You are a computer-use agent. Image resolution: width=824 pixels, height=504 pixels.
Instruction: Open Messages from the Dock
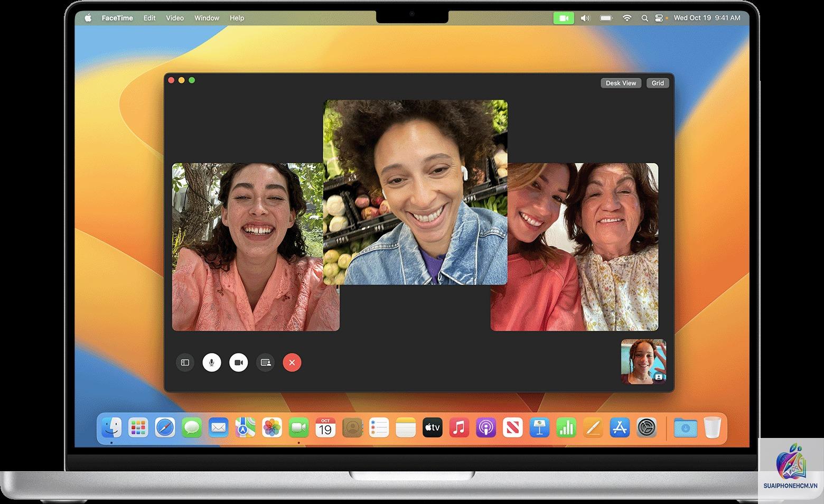(x=192, y=427)
